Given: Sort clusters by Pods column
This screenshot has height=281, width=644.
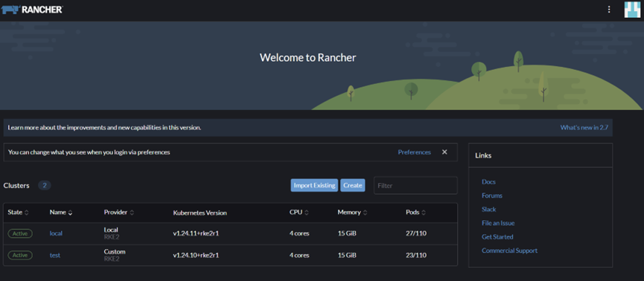Looking at the screenshot, I should click(x=415, y=213).
